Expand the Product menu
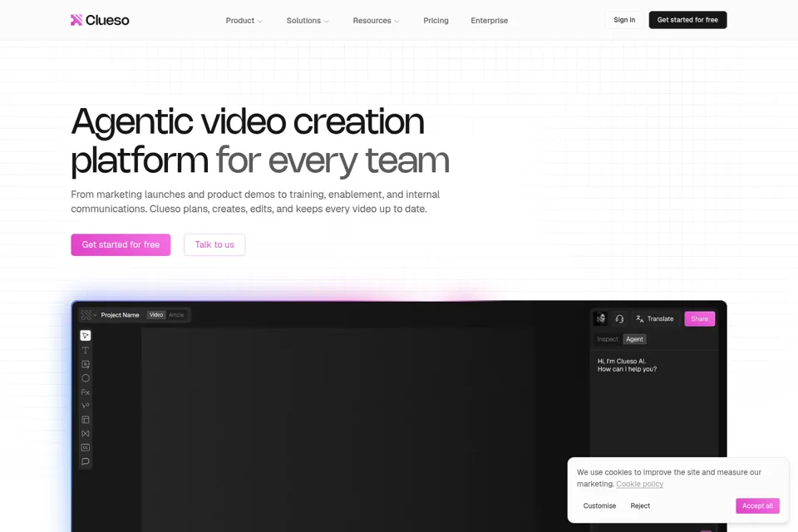798x532 pixels. click(244, 20)
